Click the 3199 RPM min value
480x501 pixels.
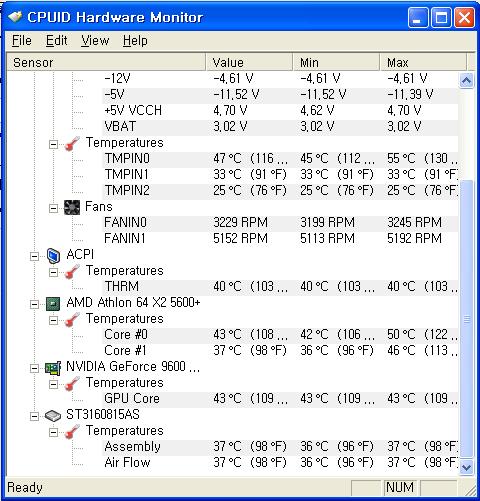pyautogui.click(x=327, y=222)
